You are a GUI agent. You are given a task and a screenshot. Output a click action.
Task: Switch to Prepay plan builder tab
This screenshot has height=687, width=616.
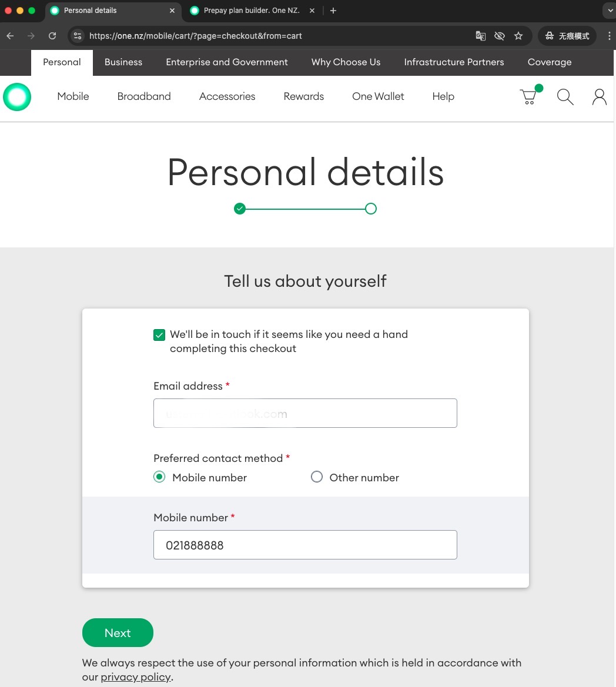(x=253, y=11)
